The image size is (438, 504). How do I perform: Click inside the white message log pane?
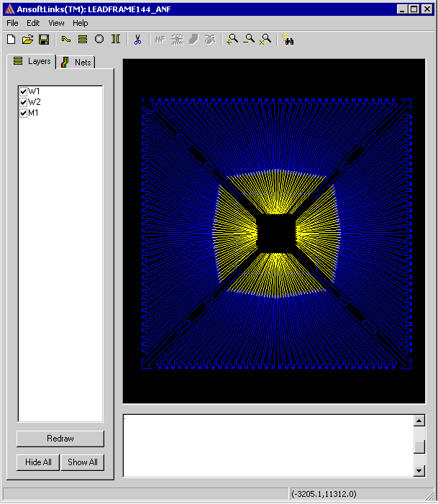point(268,446)
